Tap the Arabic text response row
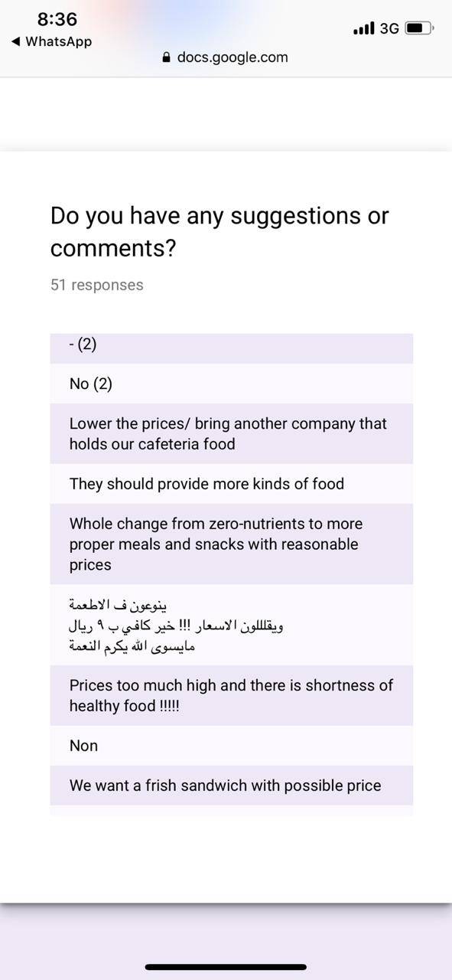The width and height of the screenshot is (452, 980). 232,625
